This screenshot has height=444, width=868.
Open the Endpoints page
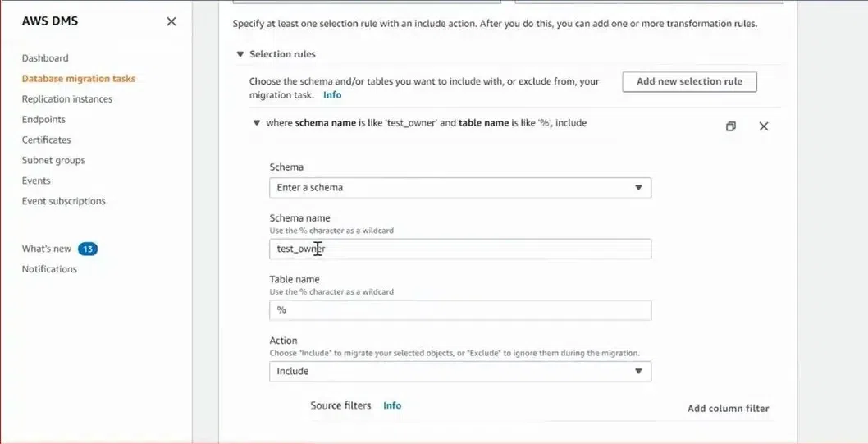click(x=43, y=120)
